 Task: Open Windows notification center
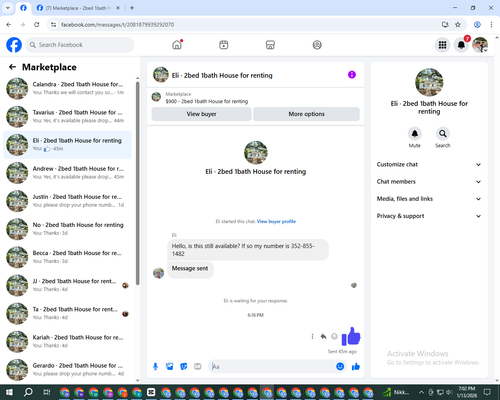[x=487, y=392]
